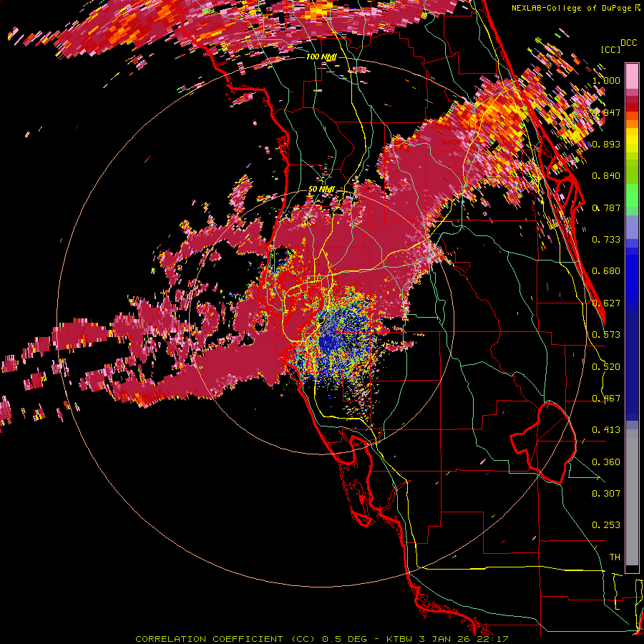The image size is (644, 644).
Task: Click the 0.520 legend value
Action: point(606,367)
